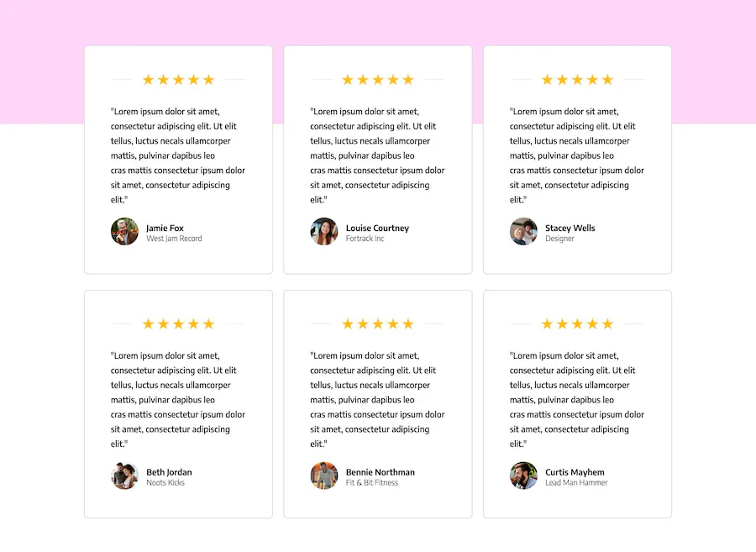Click the last star in Bennie Northman's rating
The width and height of the screenshot is (756, 552).
pos(408,324)
